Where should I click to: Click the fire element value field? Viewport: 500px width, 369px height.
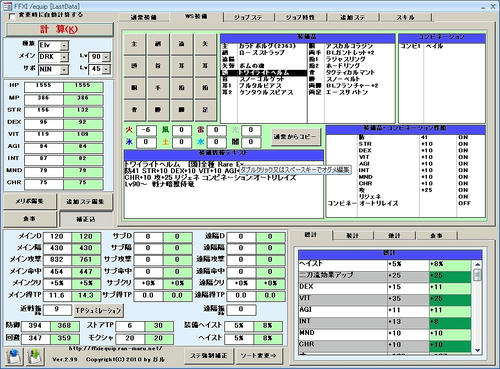(x=146, y=130)
